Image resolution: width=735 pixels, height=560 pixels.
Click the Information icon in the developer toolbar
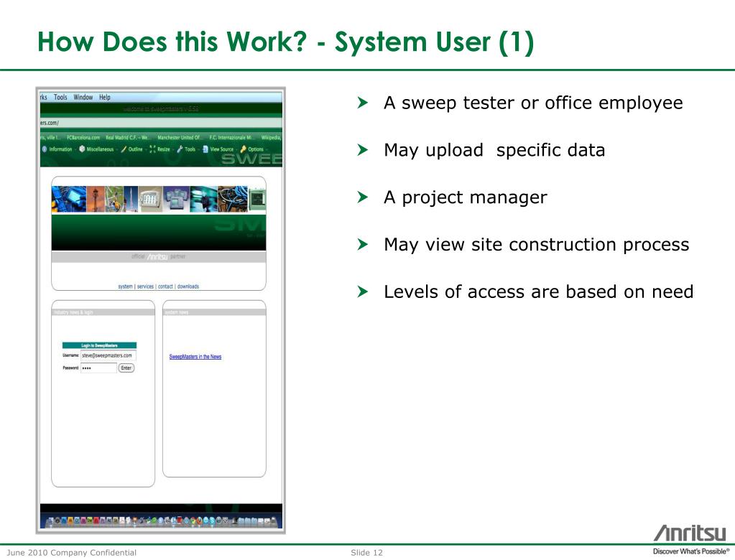click(45, 149)
